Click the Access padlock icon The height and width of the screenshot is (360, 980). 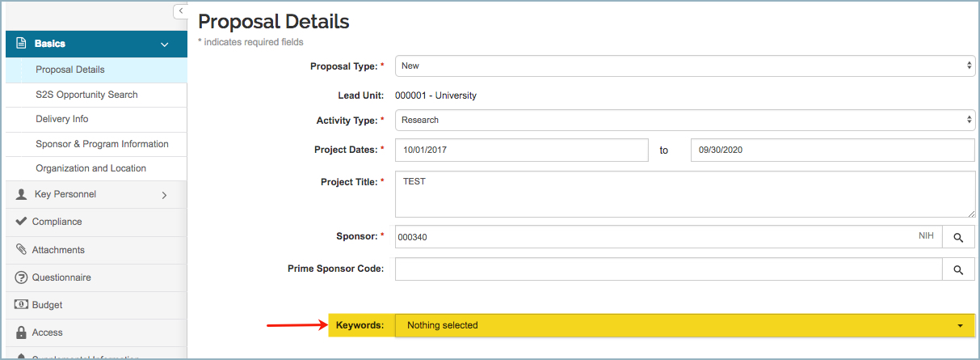[21, 332]
